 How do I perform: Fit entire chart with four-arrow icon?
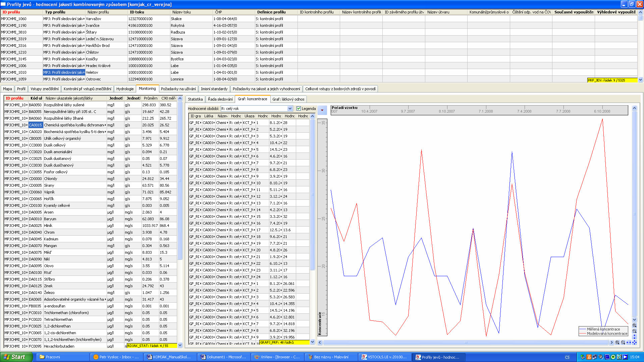[634, 342]
